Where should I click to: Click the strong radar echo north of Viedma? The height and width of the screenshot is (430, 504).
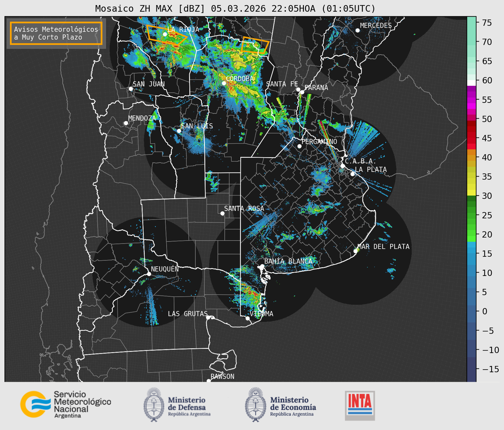[250, 292]
